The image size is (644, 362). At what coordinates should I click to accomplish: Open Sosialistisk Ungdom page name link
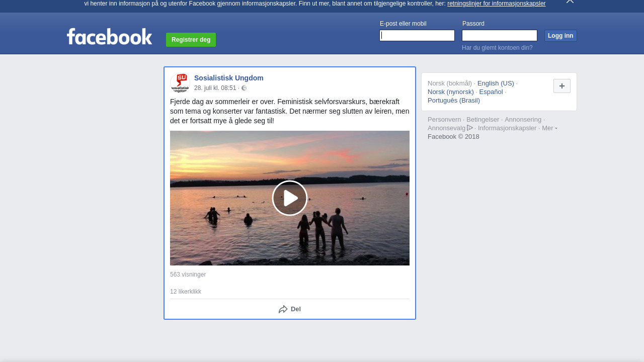click(x=229, y=78)
